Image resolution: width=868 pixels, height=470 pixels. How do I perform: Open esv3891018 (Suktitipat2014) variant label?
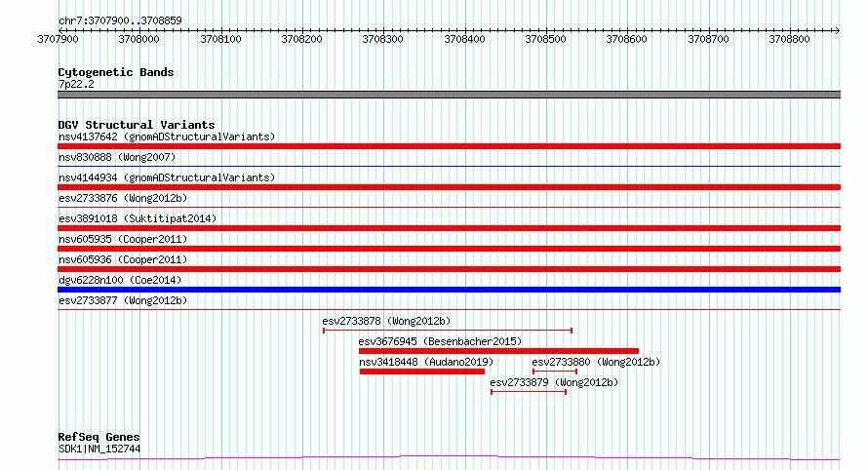(138, 218)
